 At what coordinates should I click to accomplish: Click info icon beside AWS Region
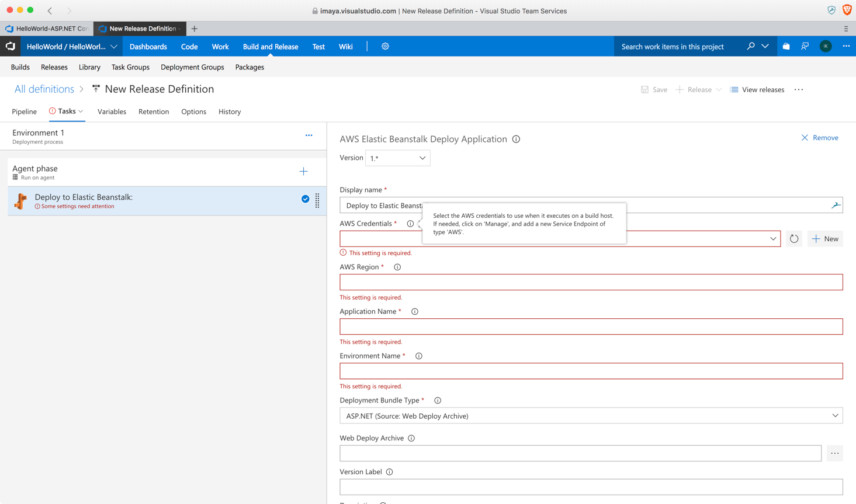click(397, 267)
